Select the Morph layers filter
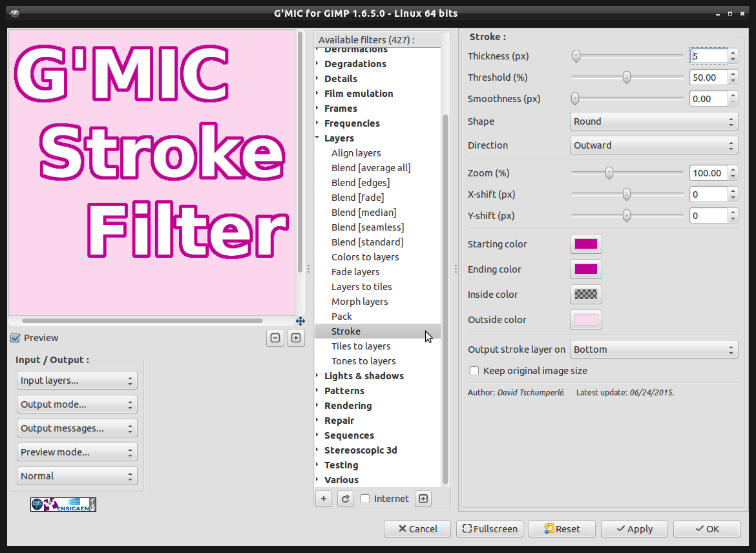Screen dimensions: 756x553 [x=359, y=301]
